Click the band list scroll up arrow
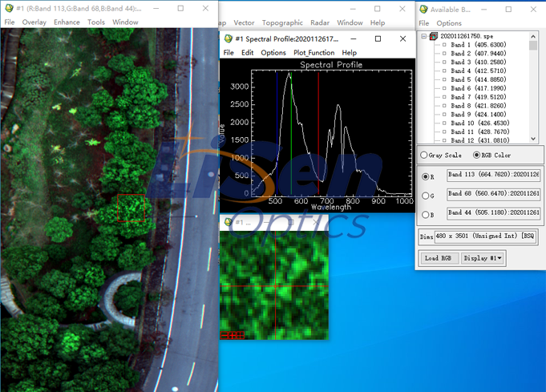The height and width of the screenshot is (392, 546). 533,36
